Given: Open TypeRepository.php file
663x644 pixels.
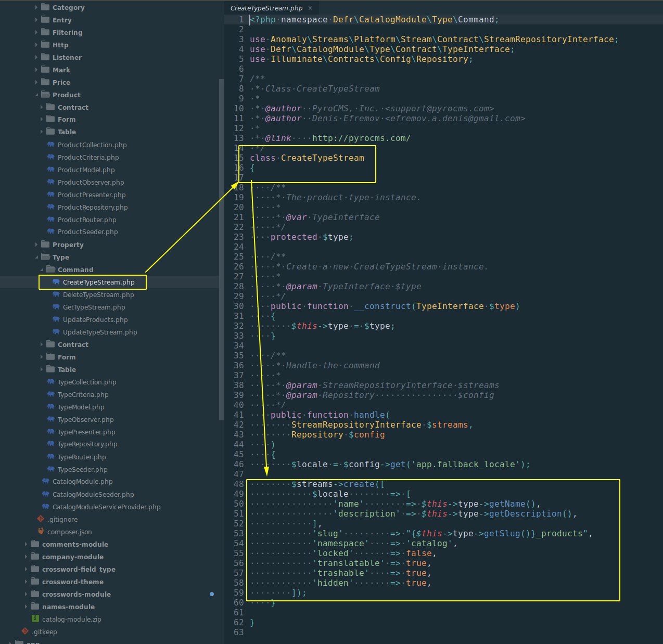Looking at the screenshot, I should coord(87,444).
